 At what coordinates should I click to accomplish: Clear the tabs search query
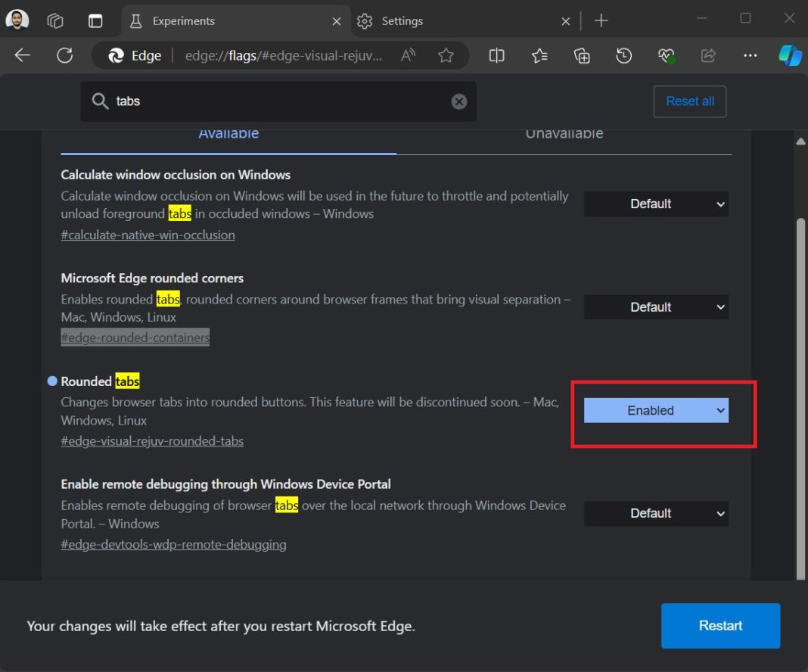pos(458,101)
